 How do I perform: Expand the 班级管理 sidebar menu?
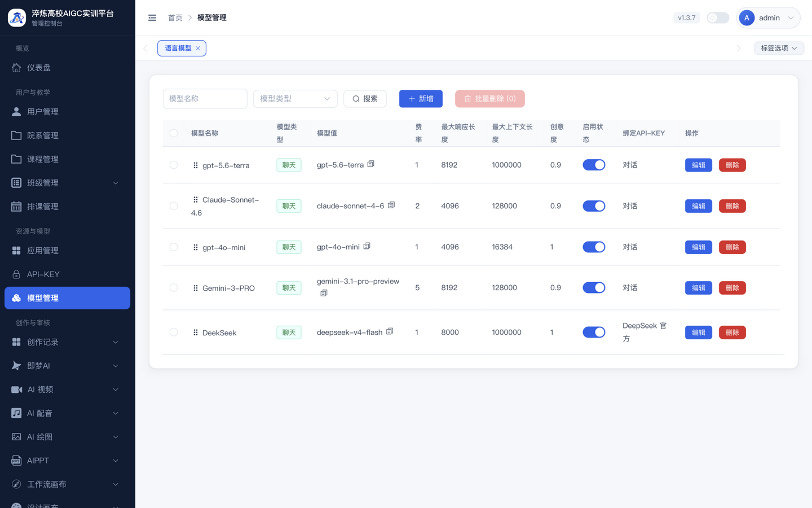pos(67,183)
